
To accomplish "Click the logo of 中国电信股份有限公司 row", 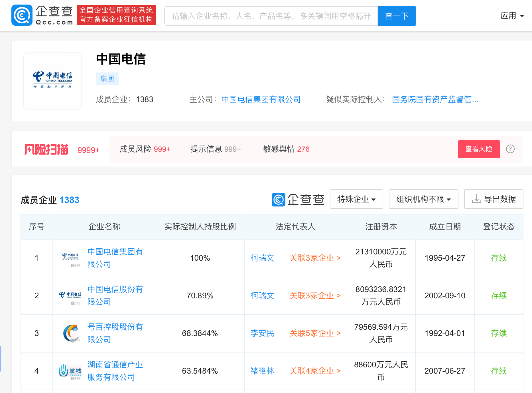I will pos(70,296).
